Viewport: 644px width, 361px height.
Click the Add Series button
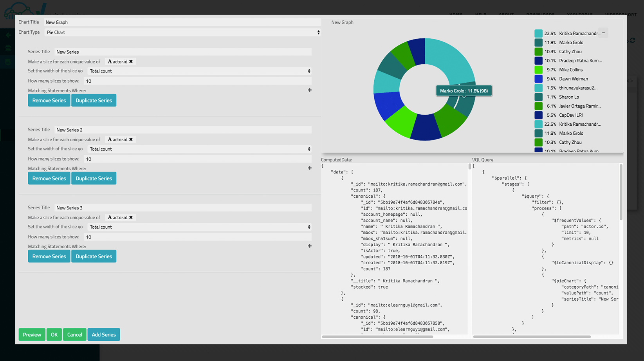pos(104,335)
